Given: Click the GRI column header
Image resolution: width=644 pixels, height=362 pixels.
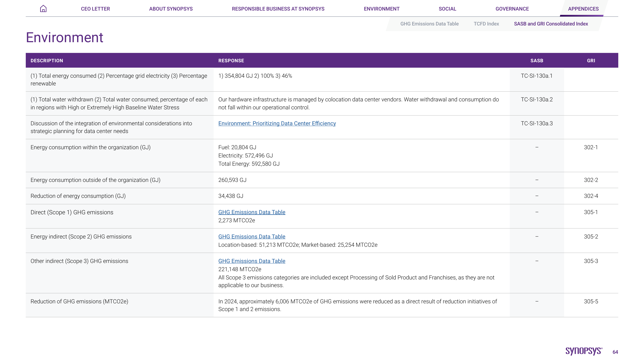Looking at the screenshot, I should pyautogui.click(x=591, y=61).
